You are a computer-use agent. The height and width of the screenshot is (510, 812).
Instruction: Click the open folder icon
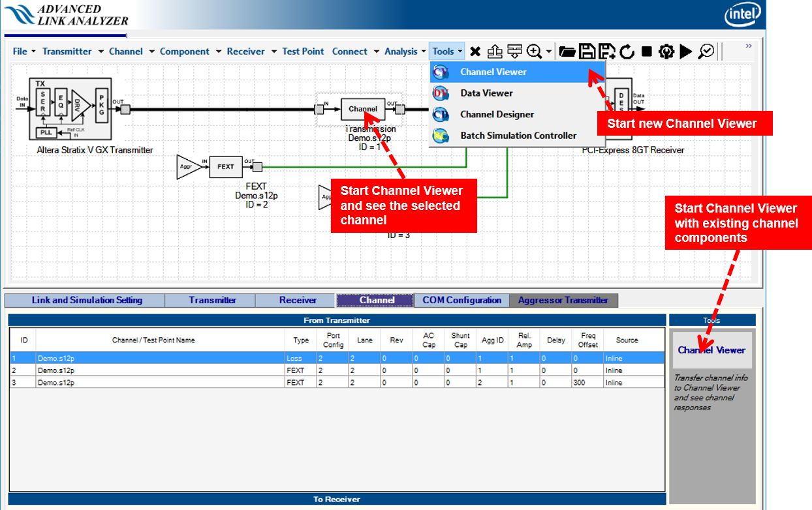pyautogui.click(x=567, y=52)
